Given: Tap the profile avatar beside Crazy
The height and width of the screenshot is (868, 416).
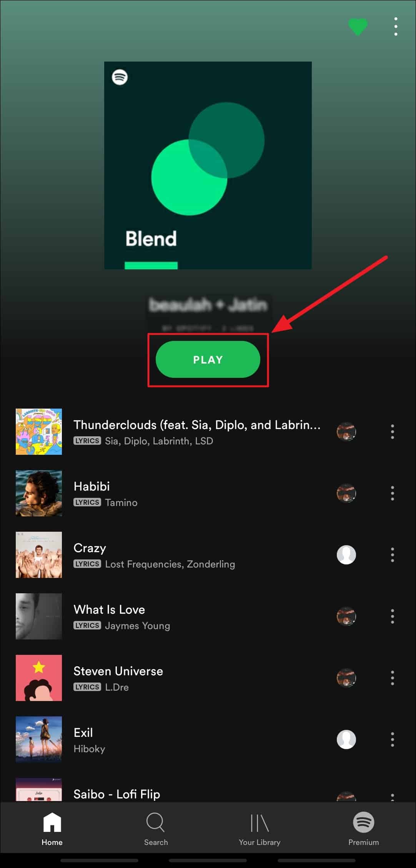Looking at the screenshot, I should coord(346,555).
